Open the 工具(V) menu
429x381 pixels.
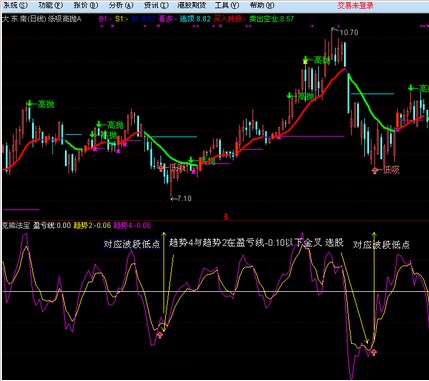(x=227, y=5)
